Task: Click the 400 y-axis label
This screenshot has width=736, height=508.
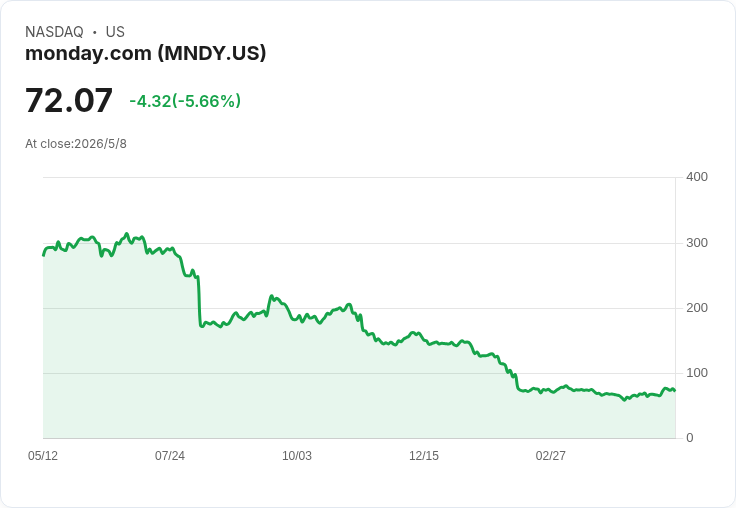Action: click(x=697, y=177)
